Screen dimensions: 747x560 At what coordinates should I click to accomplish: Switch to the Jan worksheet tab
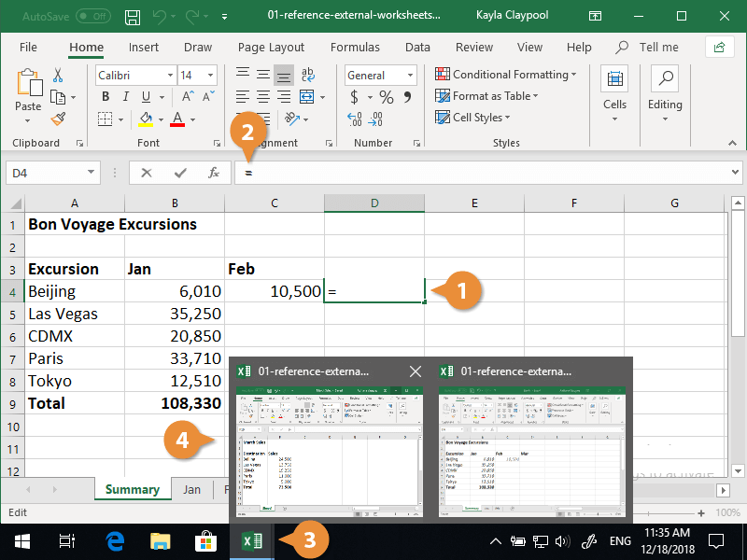191,489
